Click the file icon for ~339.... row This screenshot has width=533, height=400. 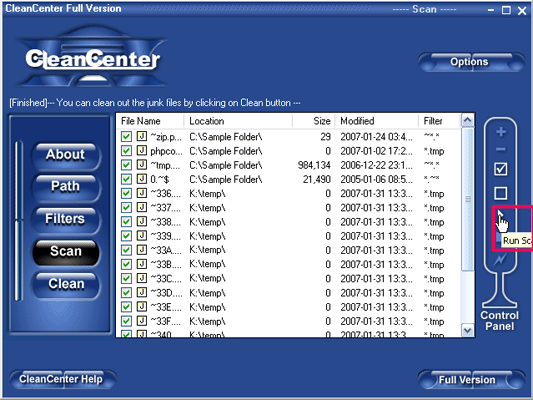pyautogui.click(x=142, y=236)
